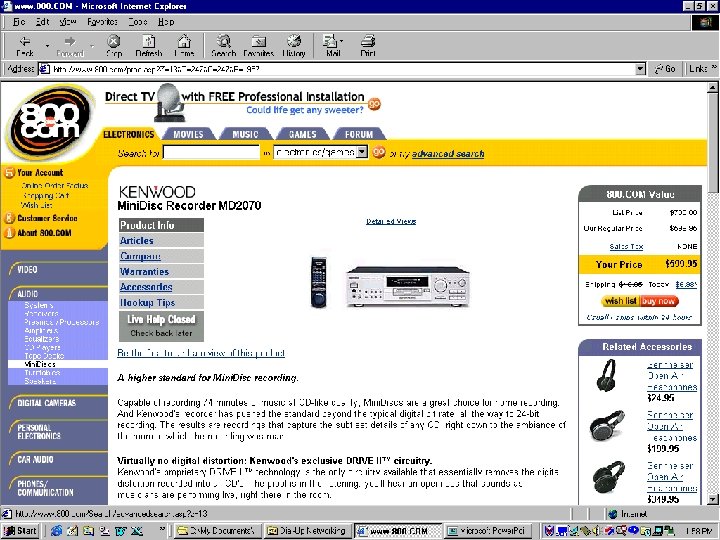Open the Windows Start button
This screenshot has width=720, height=540.
21,531
